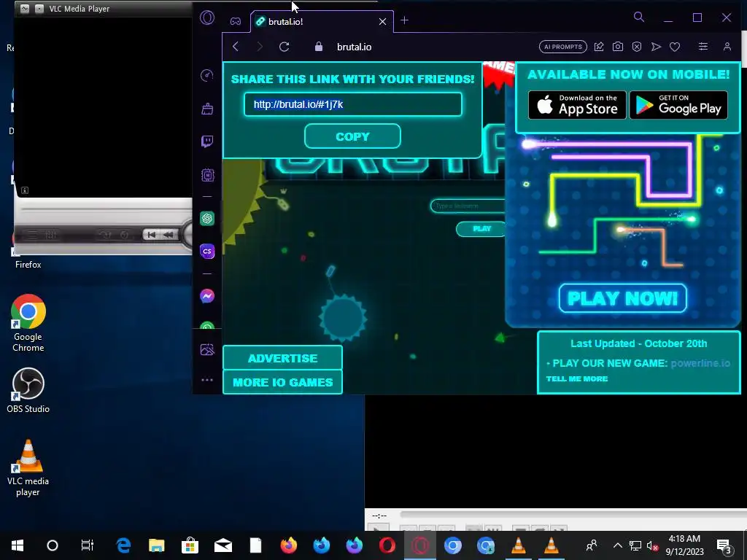Open red Opera browser on taskbar

(x=387, y=545)
